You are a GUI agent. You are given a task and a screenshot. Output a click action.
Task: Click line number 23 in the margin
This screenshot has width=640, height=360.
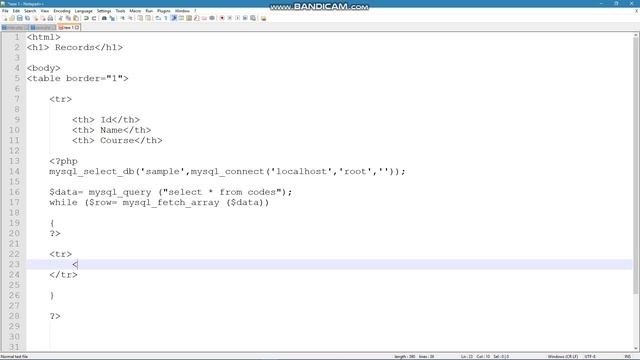point(14,264)
